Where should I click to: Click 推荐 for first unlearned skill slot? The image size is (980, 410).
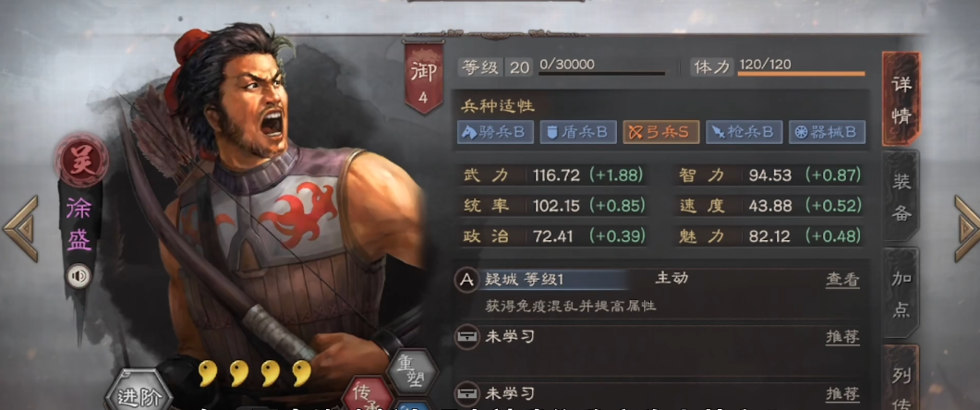coord(842,337)
